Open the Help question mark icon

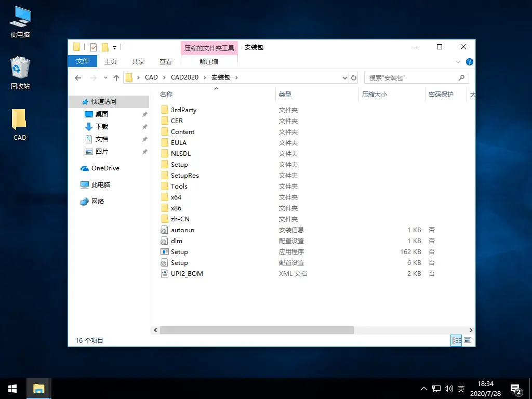[470, 62]
